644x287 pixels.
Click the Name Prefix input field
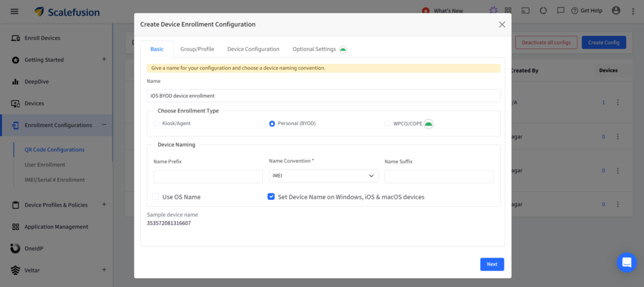pos(208,176)
